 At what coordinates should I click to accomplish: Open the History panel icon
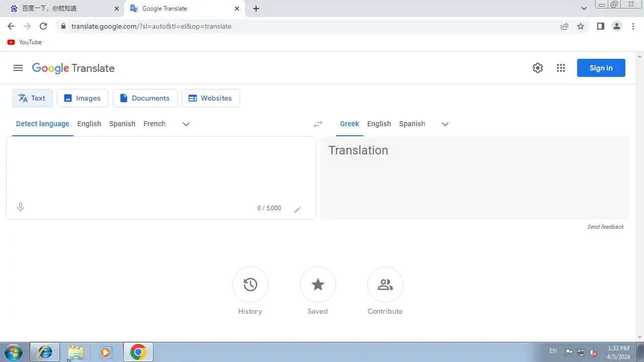click(251, 285)
